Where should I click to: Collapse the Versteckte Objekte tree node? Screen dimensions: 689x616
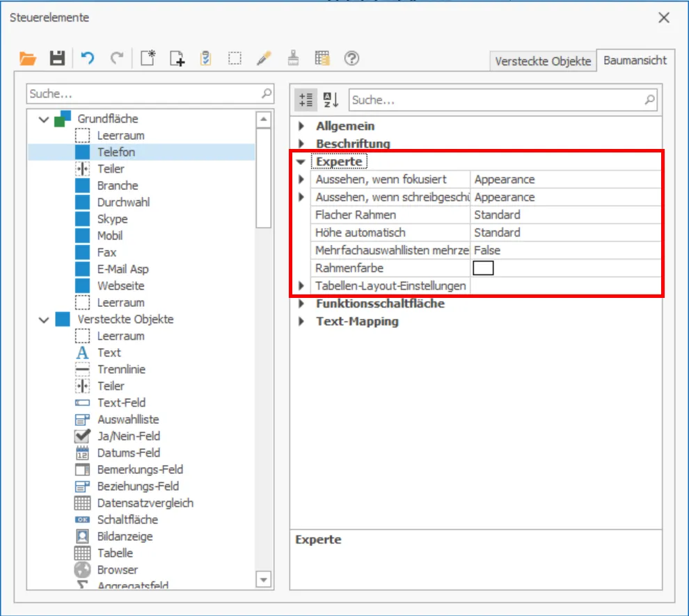coord(44,320)
